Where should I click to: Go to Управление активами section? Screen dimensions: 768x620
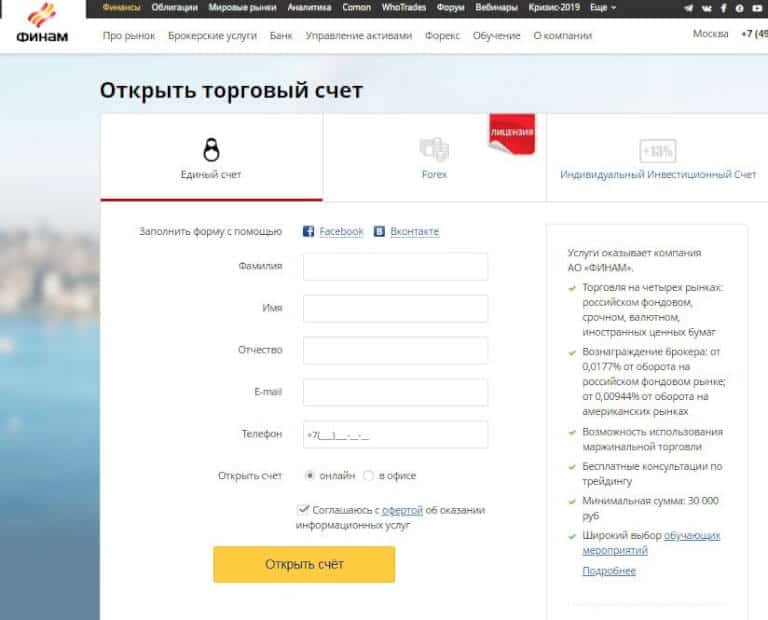point(359,36)
